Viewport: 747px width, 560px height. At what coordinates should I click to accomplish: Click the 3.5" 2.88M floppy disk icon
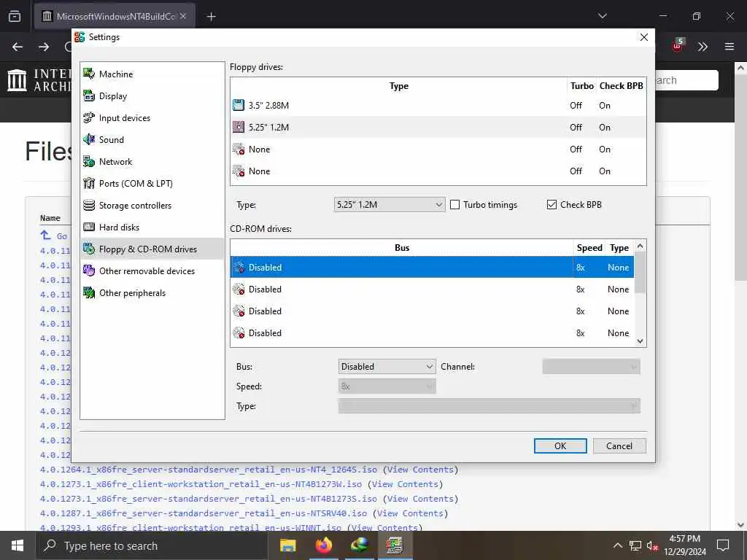pyautogui.click(x=239, y=105)
